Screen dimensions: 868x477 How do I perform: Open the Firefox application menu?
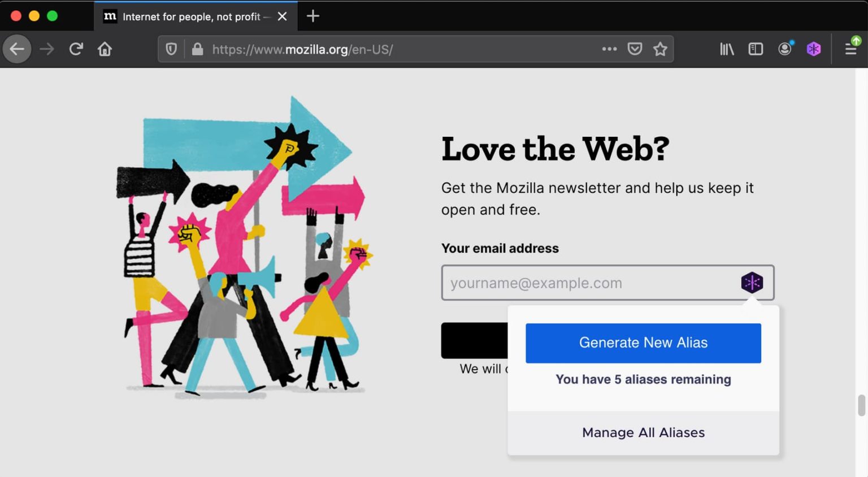point(851,49)
